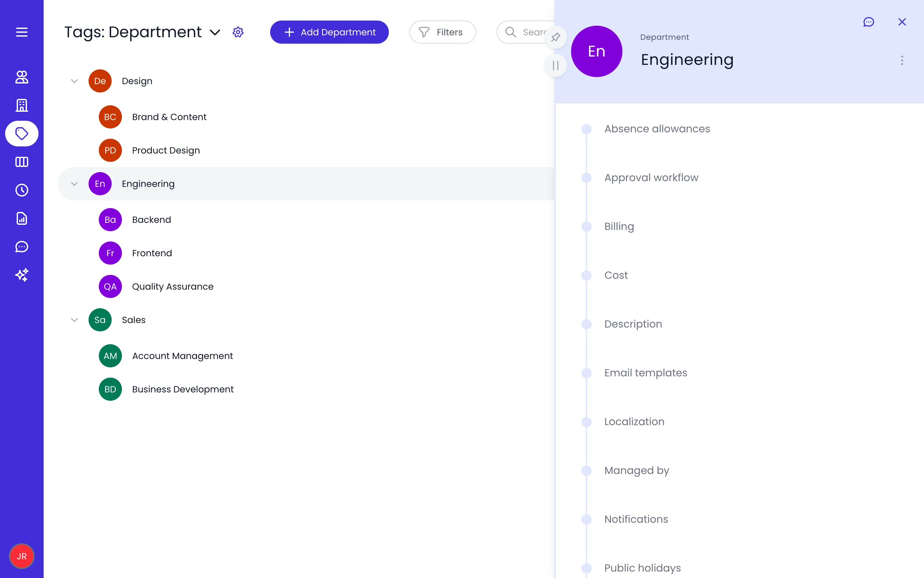
Task: Open the People section icon
Action: tap(22, 77)
